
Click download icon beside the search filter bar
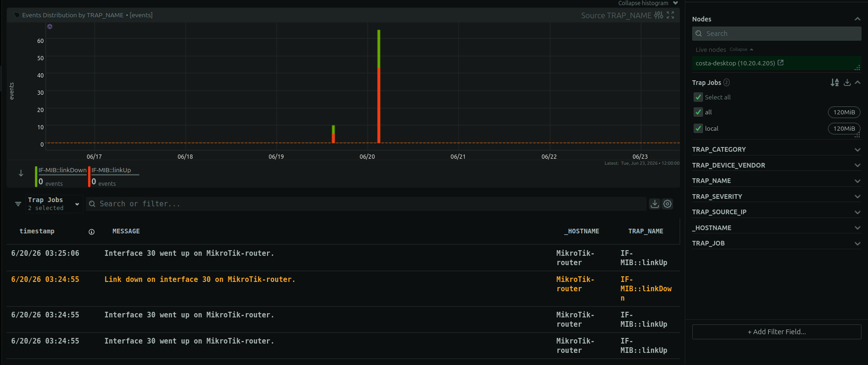point(655,204)
